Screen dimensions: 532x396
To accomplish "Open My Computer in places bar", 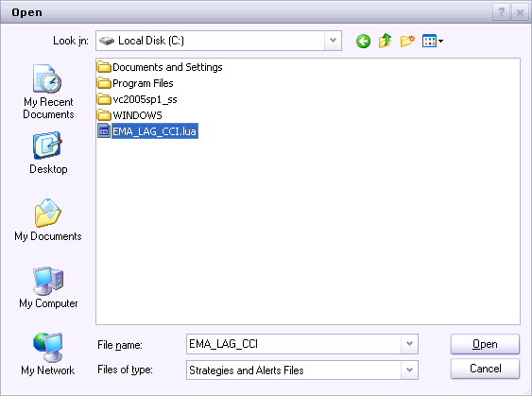I will click(x=48, y=287).
